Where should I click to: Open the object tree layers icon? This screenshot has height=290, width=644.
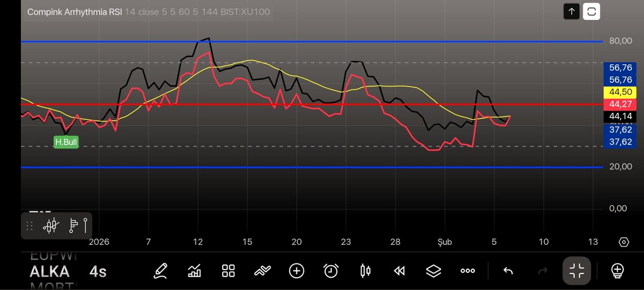pos(433,271)
